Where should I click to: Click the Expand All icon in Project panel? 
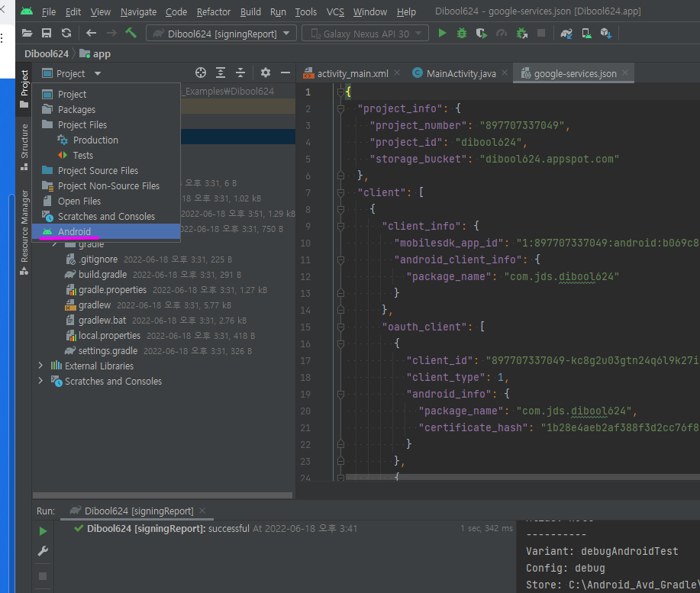[x=221, y=73]
